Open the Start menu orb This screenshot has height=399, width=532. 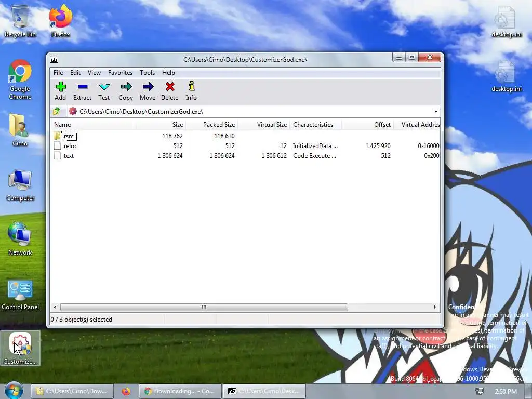[14, 391]
